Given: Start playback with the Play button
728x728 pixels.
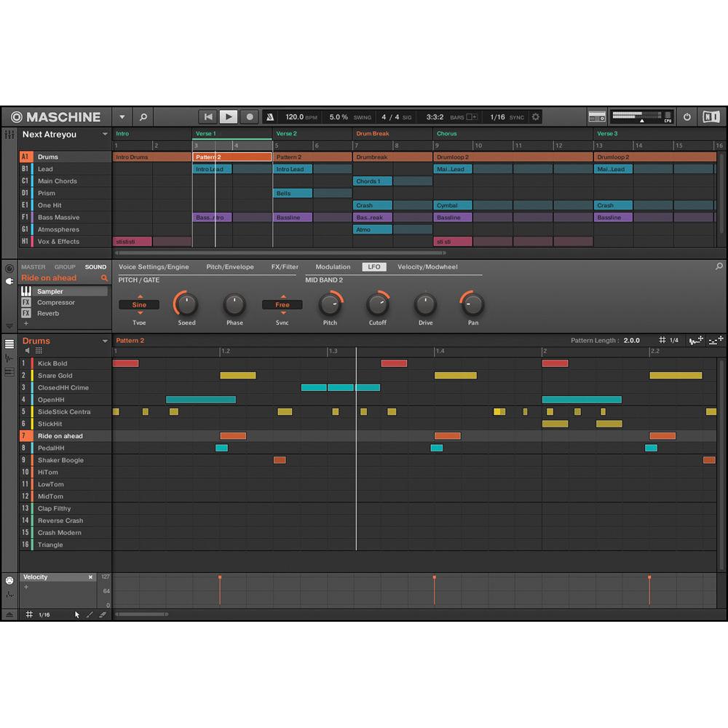Looking at the screenshot, I should coord(228,116).
